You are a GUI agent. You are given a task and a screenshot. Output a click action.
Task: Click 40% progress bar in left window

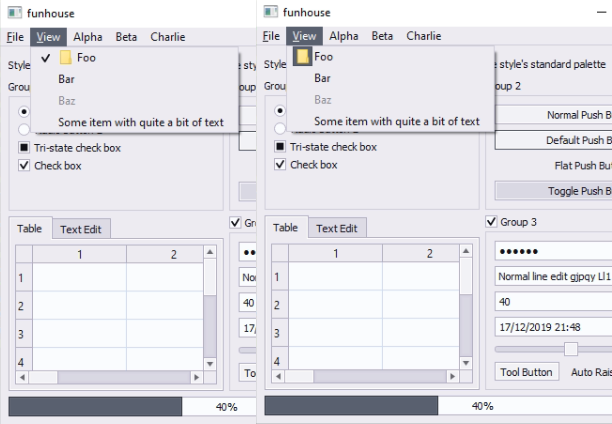[x=132, y=407]
